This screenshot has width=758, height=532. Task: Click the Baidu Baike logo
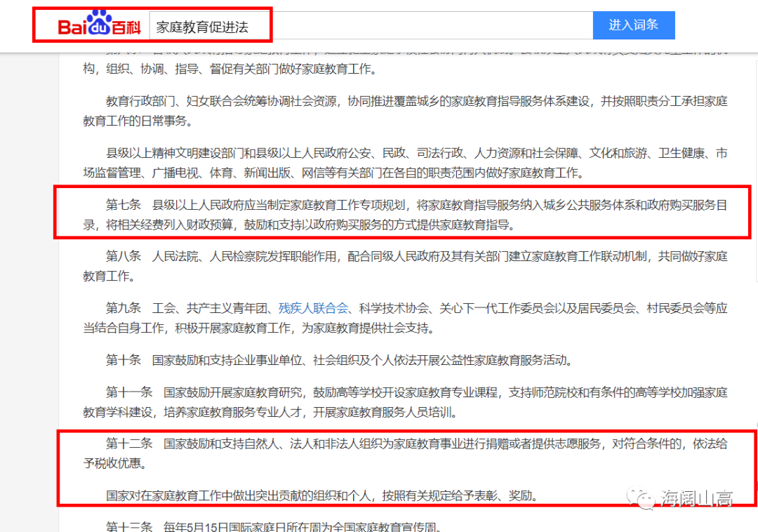click(99, 24)
